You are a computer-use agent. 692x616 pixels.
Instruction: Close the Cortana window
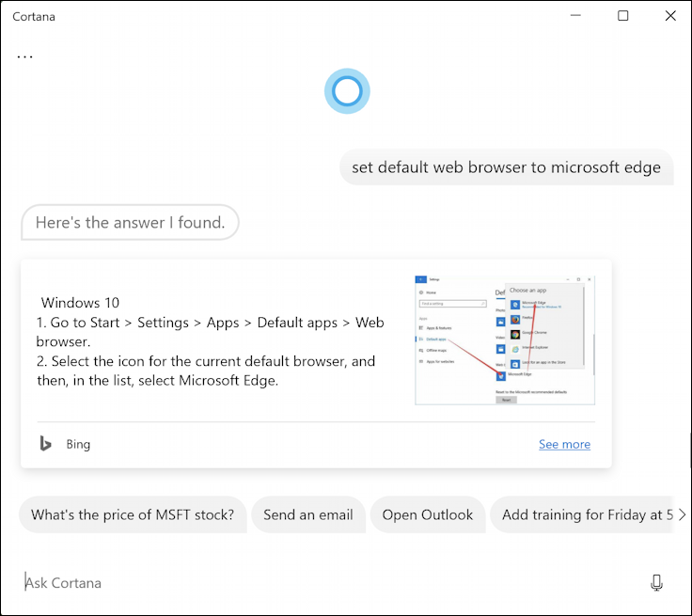pos(670,16)
